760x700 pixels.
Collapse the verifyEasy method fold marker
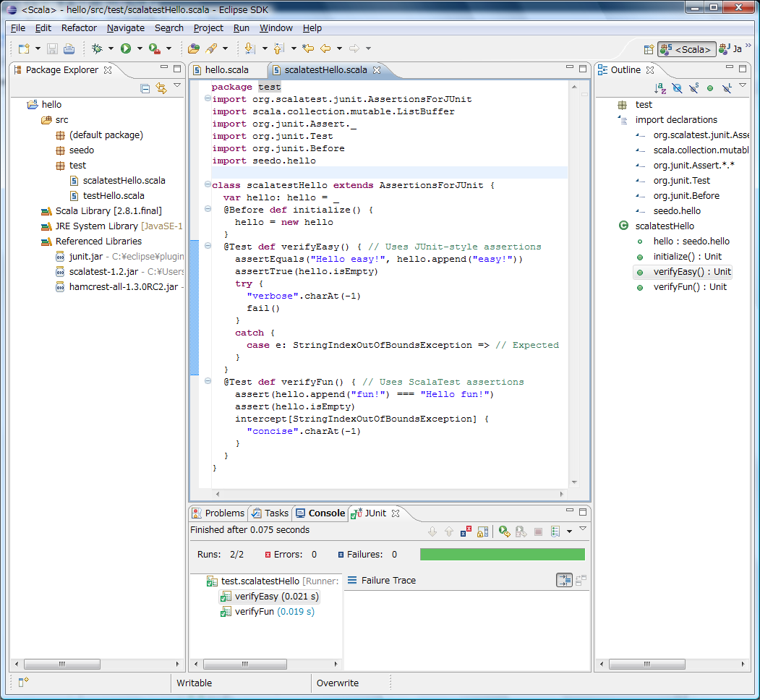point(208,246)
